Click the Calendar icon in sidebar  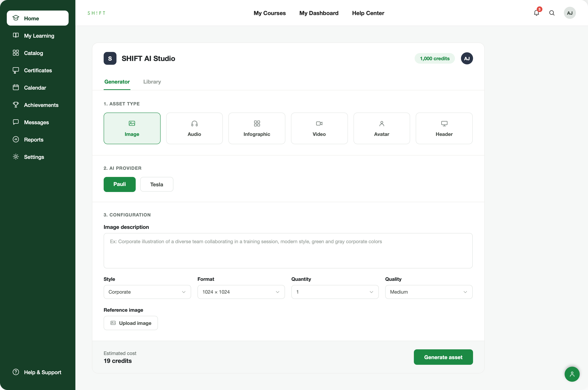pos(16,87)
